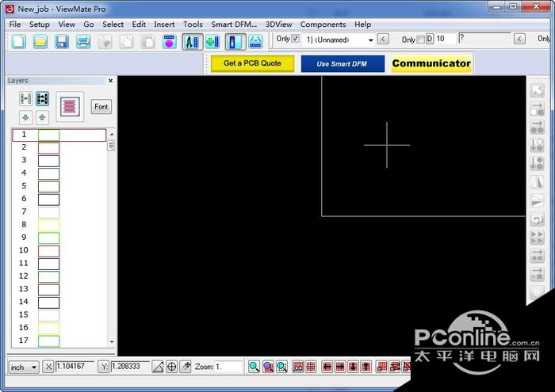
Task: Click the first zoom magnifier icon
Action: 254,367
